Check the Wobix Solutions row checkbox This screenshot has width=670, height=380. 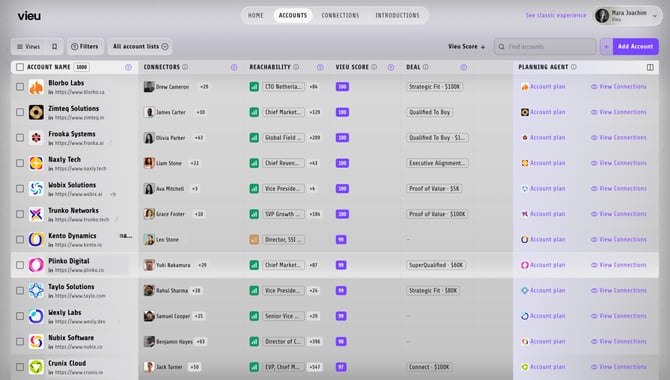(20, 189)
